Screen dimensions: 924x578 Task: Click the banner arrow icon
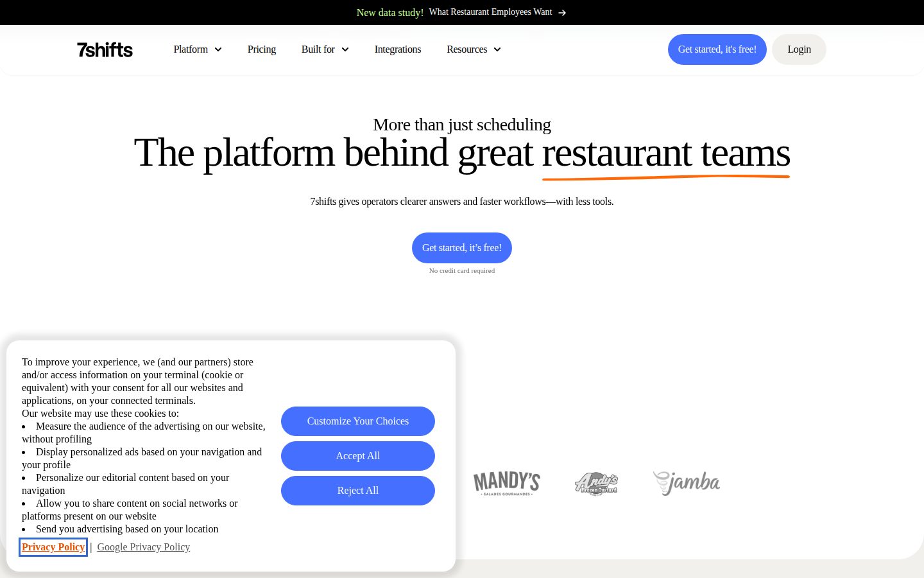tap(562, 13)
